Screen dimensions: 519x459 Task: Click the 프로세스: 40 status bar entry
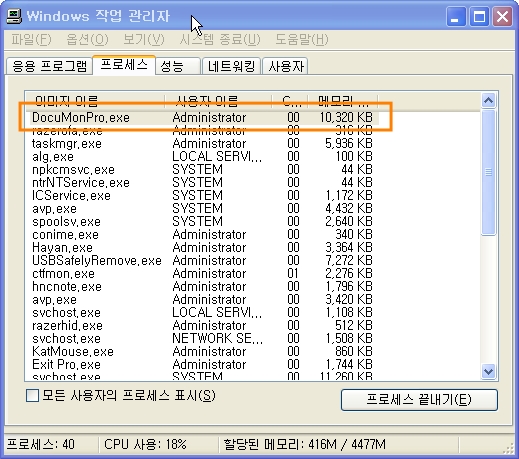click(41, 444)
